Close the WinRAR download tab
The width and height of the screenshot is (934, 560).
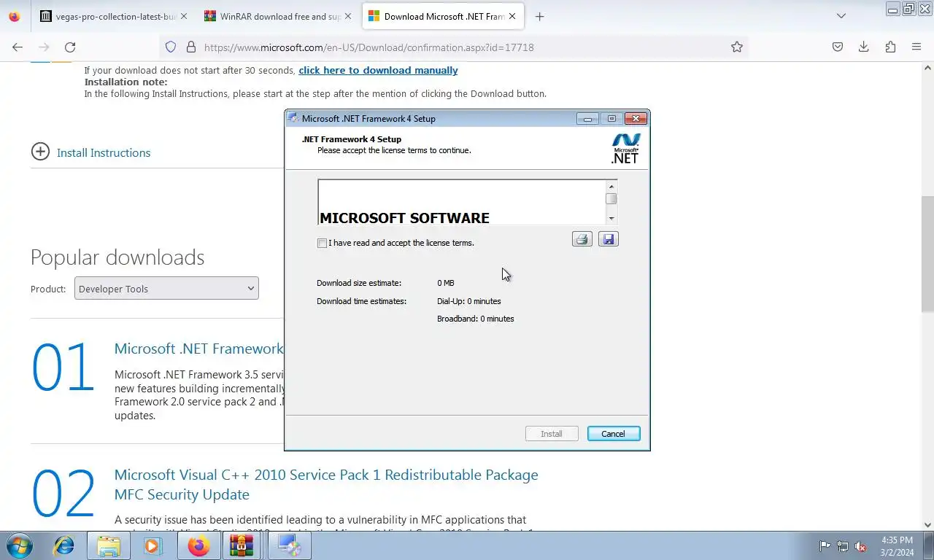point(347,16)
